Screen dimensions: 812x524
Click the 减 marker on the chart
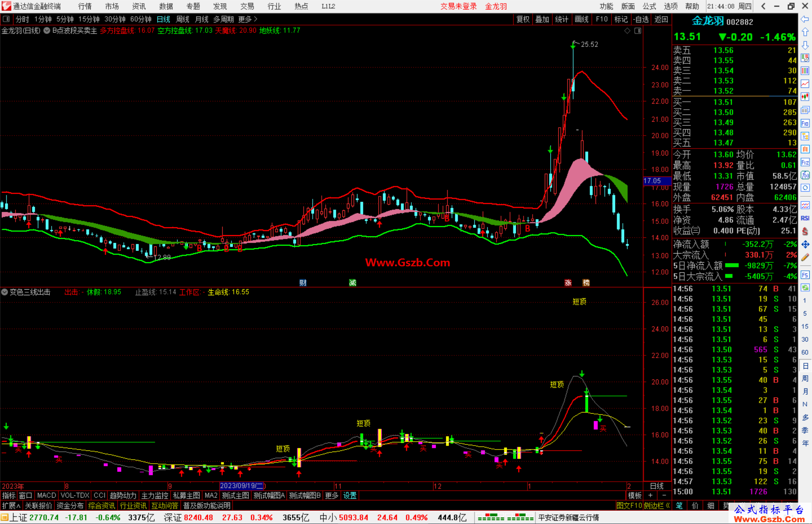point(353,282)
